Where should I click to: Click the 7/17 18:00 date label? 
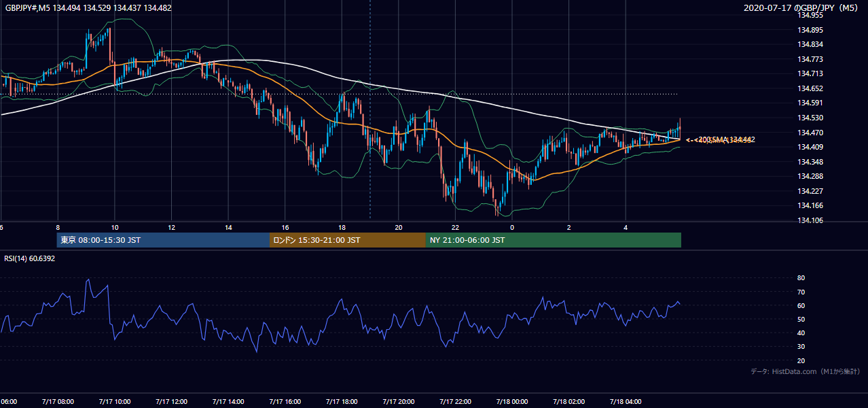pyautogui.click(x=342, y=401)
